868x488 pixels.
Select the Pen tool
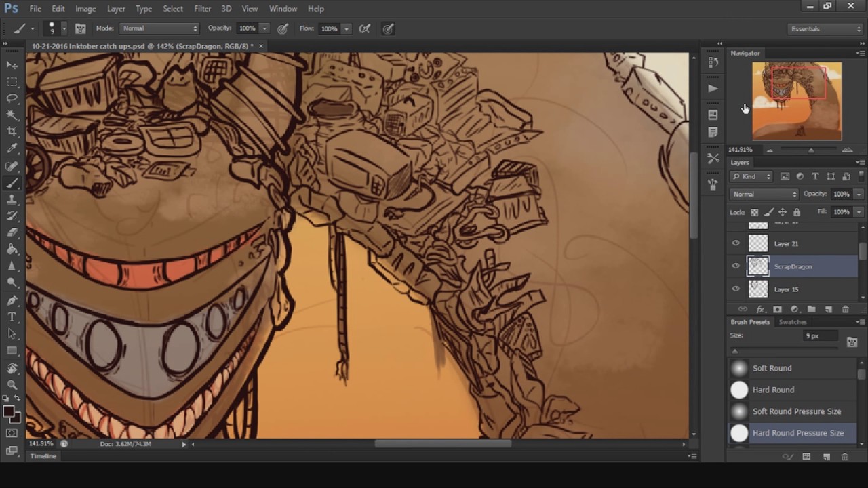click(12, 300)
